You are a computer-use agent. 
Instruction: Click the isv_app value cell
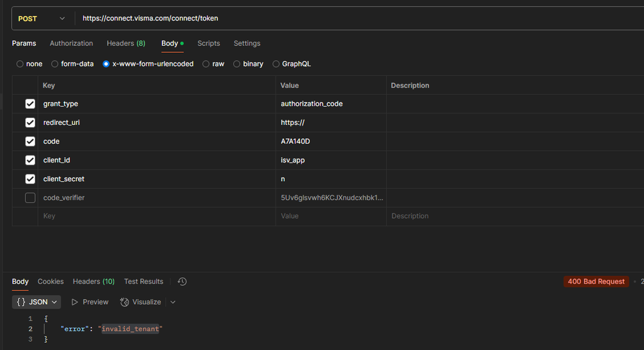(331, 160)
